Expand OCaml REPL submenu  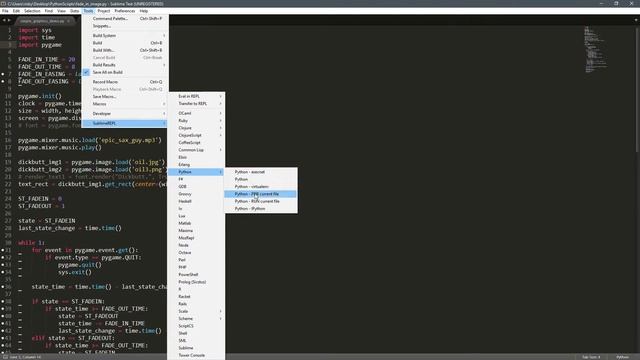click(196, 113)
